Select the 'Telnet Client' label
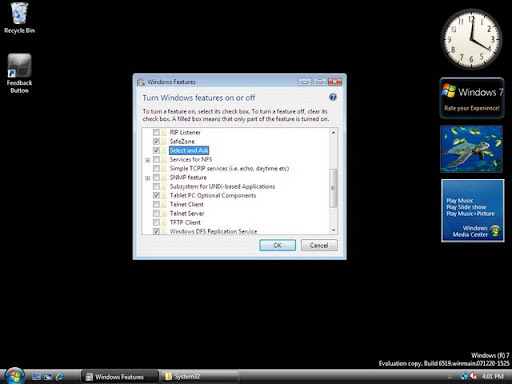The image size is (512, 384). pos(186,204)
